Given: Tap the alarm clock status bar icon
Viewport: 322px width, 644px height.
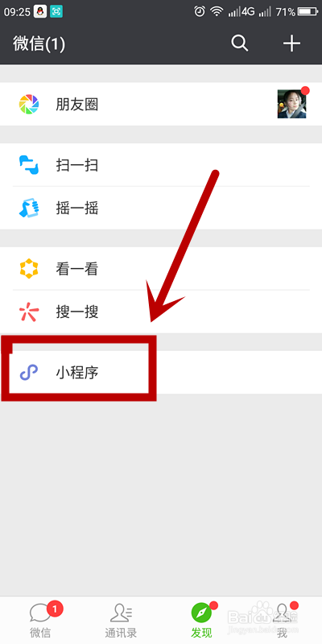Looking at the screenshot, I should coord(200,11).
